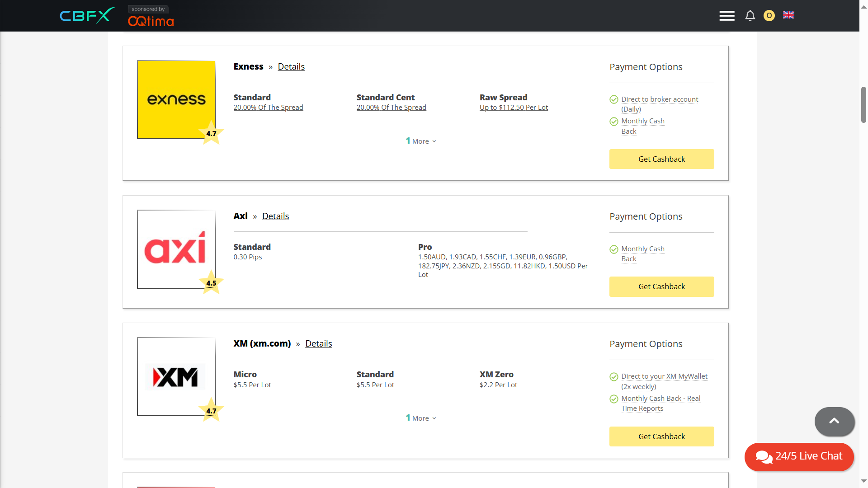Open the yellow user account icon
This screenshot has width=868, height=488.
[769, 16]
